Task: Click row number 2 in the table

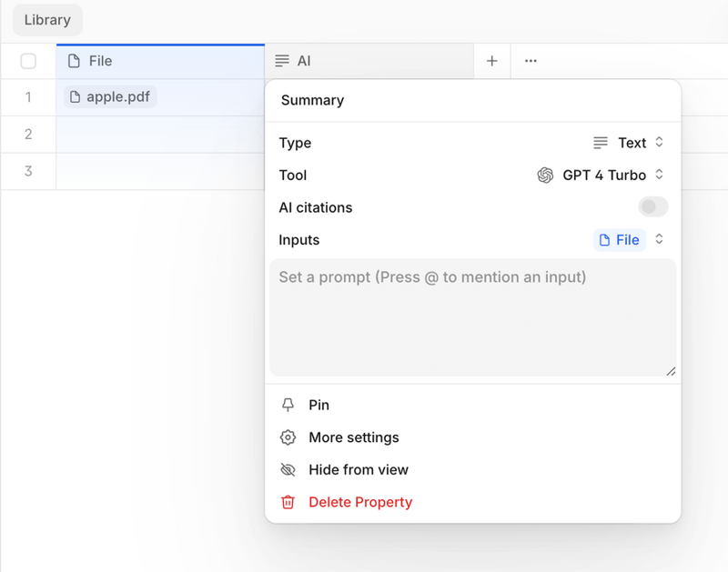Action: [28, 134]
